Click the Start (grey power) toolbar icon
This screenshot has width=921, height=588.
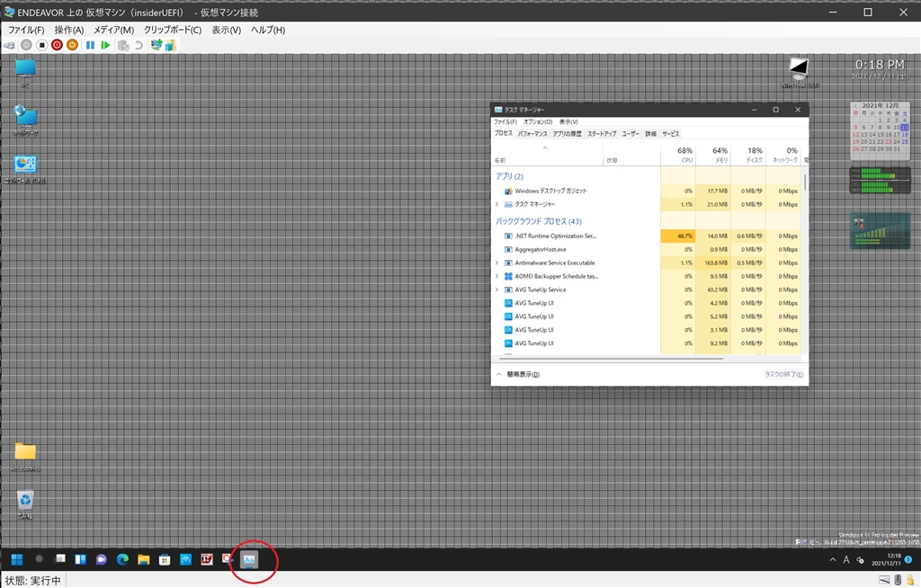tap(26, 45)
